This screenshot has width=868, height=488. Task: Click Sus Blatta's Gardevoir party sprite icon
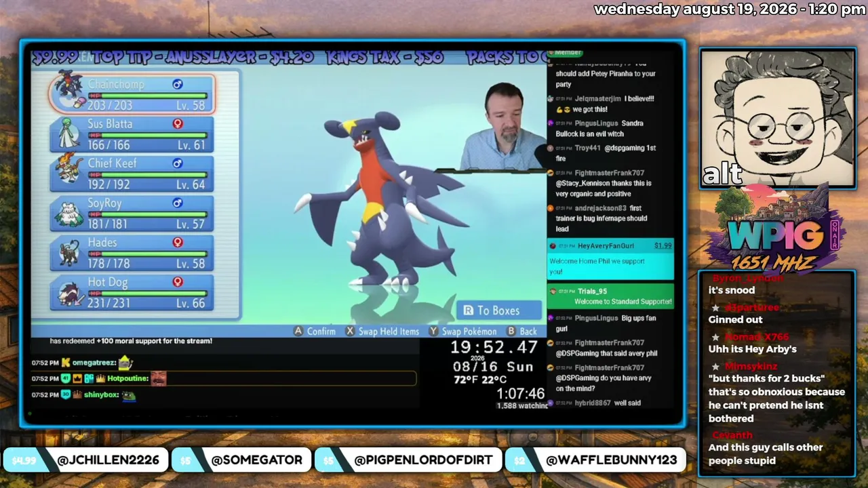coord(69,134)
